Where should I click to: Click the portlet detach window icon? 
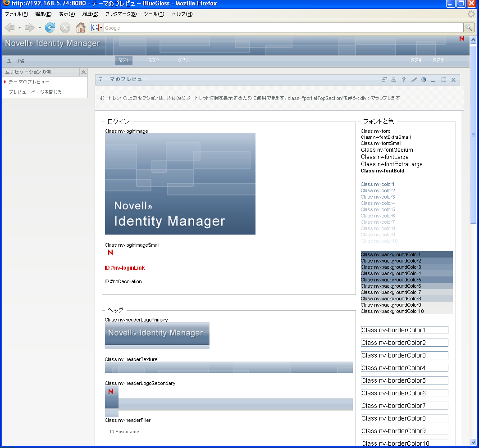click(384, 80)
